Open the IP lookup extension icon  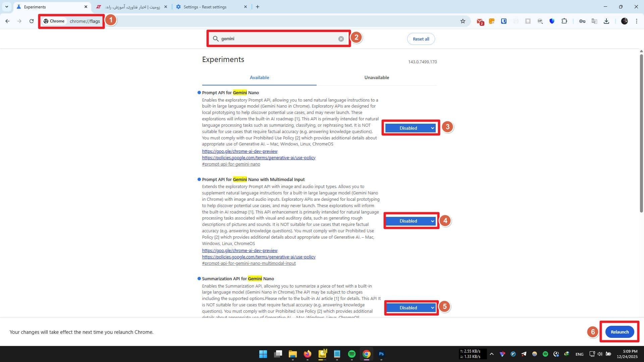pyautogui.click(x=540, y=21)
